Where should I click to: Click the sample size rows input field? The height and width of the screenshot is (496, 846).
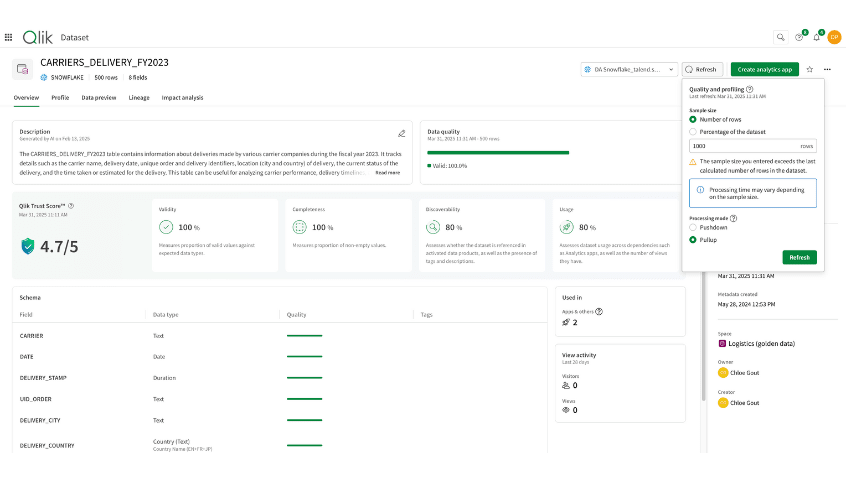point(752,146)
